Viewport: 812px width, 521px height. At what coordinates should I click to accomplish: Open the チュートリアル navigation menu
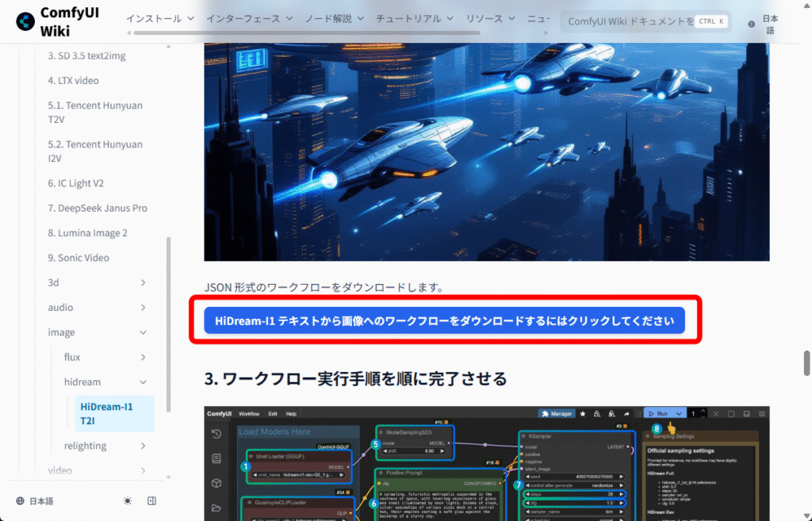[x=414, y=18]
